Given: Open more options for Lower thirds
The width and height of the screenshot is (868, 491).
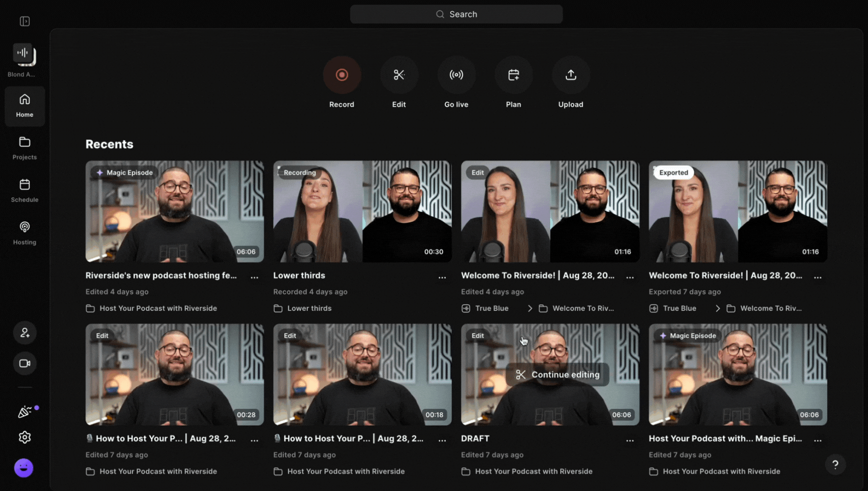Looking at the screenshot, I should 442,276.
